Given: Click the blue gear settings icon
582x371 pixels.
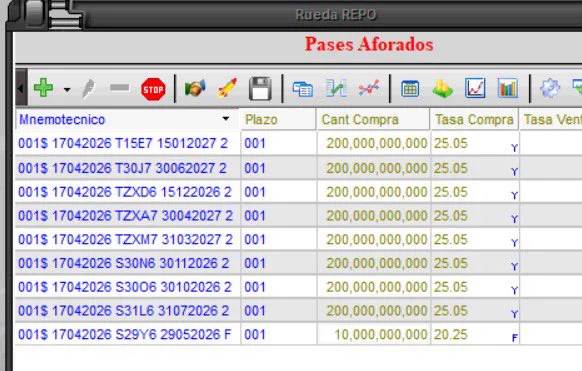Looking at the screenshot, I should (x=550, y=88).
